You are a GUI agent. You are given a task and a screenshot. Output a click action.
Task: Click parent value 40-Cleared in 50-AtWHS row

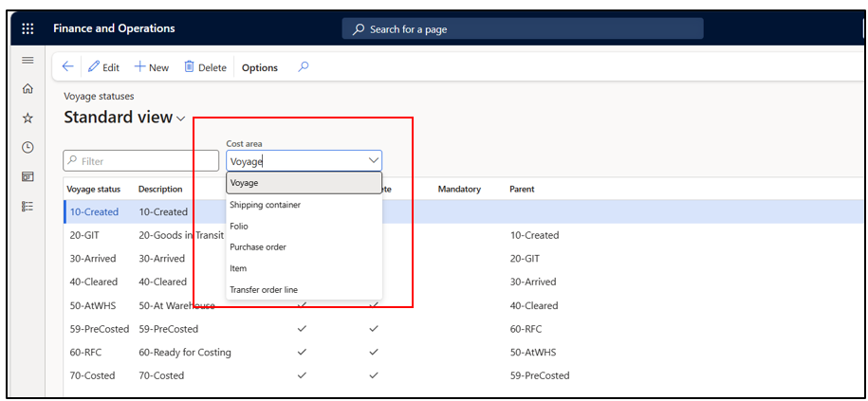pyautogui.click(x=534, y=305)
